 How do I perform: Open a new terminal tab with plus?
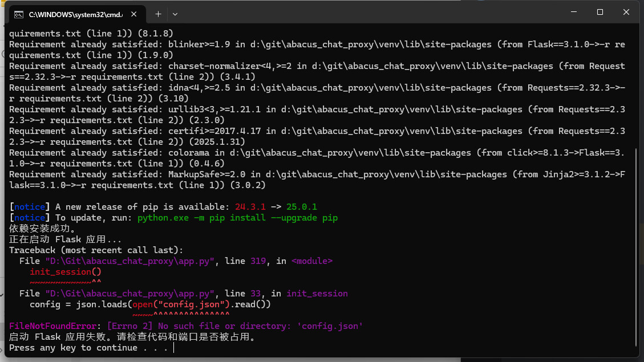[x=158, y=14]
